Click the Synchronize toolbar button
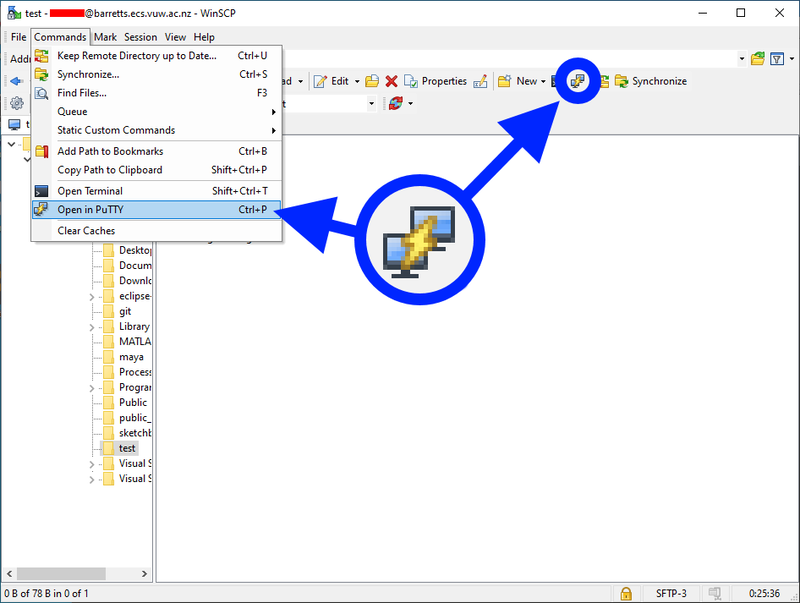The height and width of the screenshot is (603, 800). 651,81
